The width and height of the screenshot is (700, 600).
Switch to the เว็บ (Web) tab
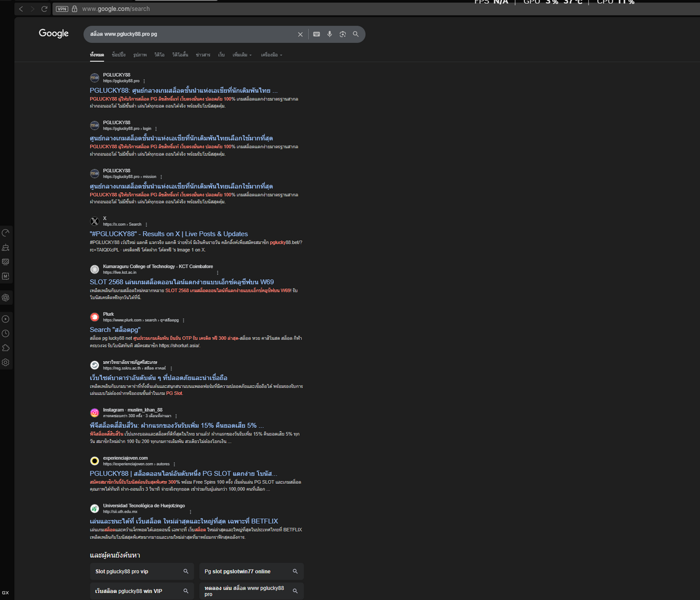221,55
